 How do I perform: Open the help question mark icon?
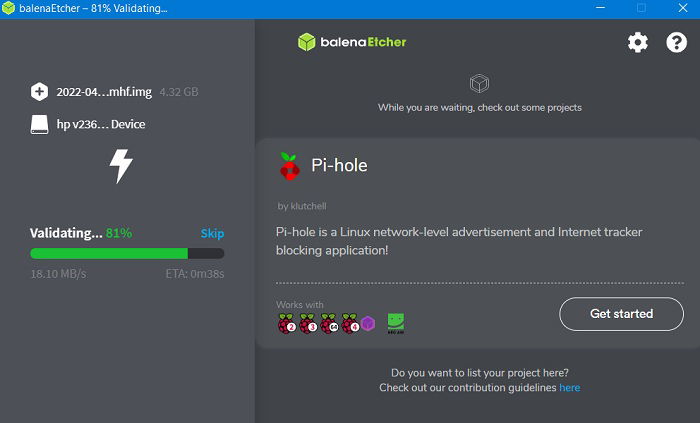point(676,43)
